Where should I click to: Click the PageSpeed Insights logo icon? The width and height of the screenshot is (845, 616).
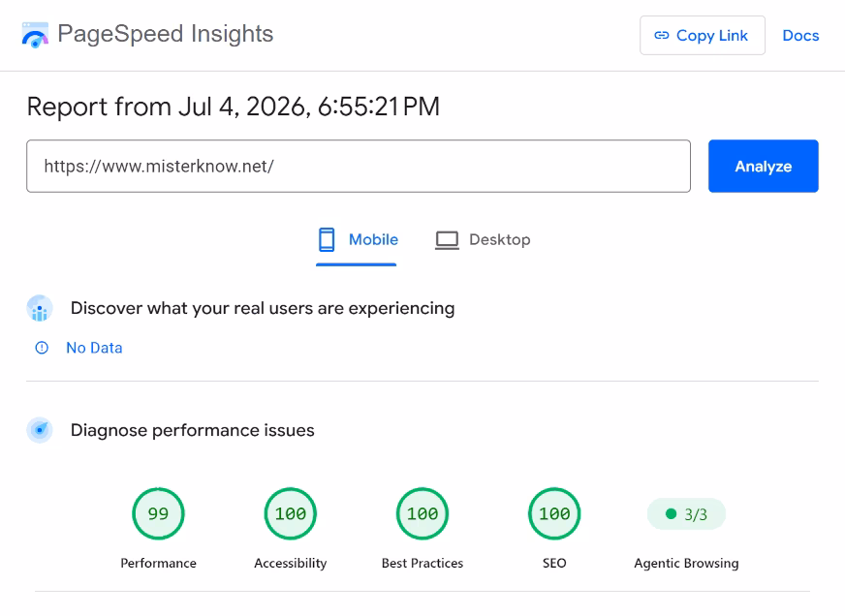(35, 35)
